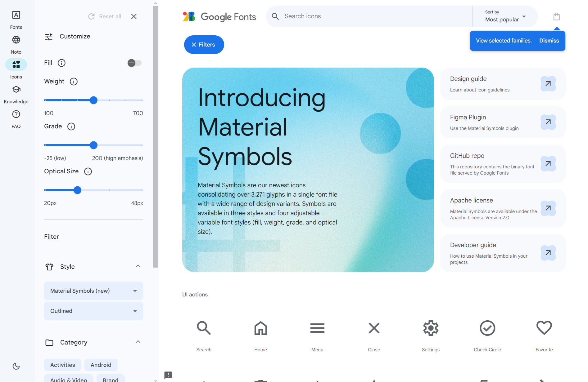Open the Knowledge section
The height and width of the screenshot is (382, 588).
coord(16,94)
